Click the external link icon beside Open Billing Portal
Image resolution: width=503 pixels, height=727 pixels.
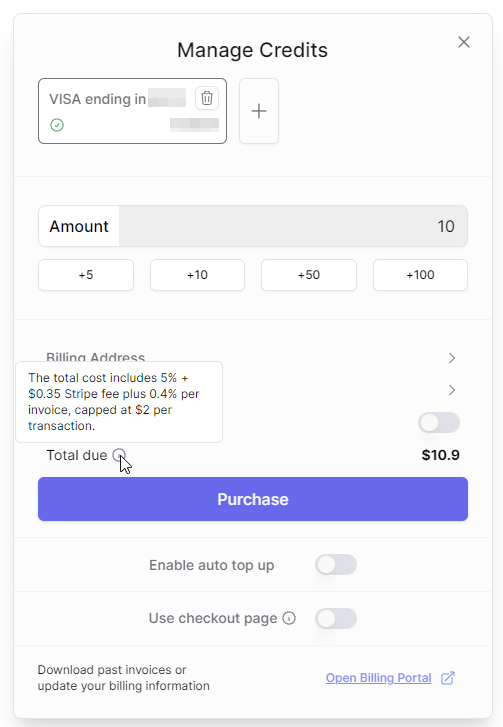tap(448, 678)
